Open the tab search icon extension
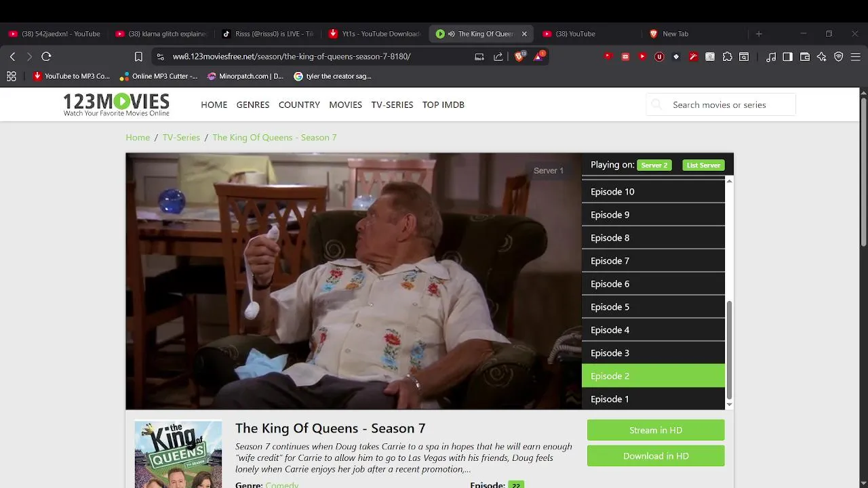Viewport: 868px width, 488px height. click(744, 57)
